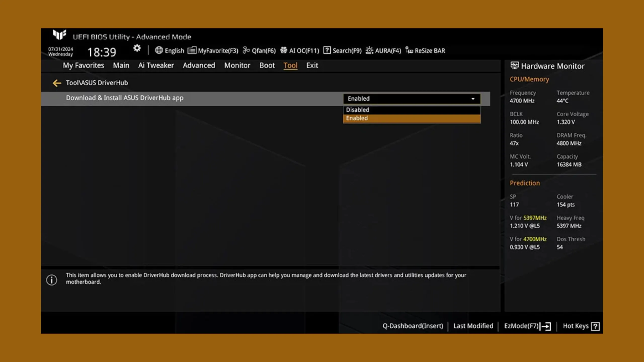Open MyFavorite(F3) list icon

tap(192, 50)
